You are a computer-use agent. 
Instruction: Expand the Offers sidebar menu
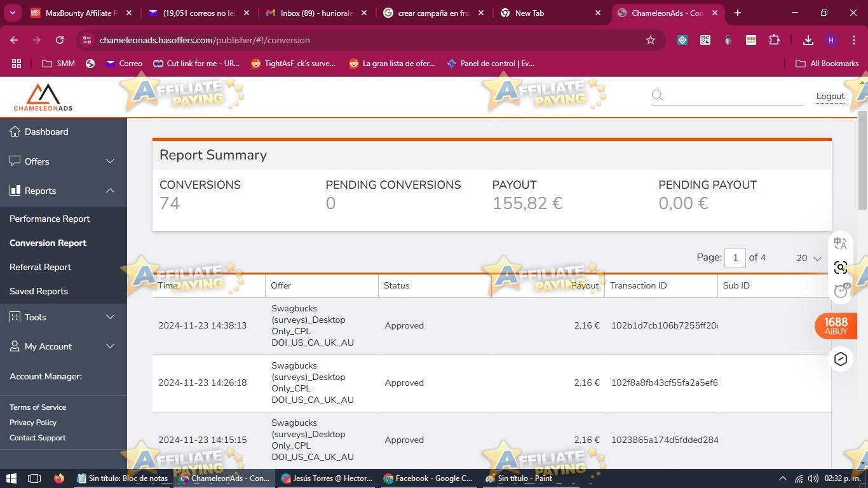(x=110, y=161)
